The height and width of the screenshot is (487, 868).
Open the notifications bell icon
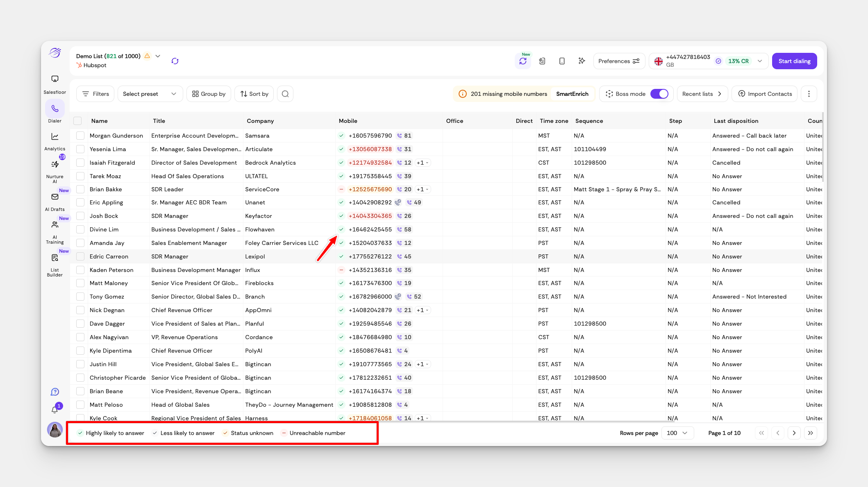pyautogui.click(x=55, y=410)
